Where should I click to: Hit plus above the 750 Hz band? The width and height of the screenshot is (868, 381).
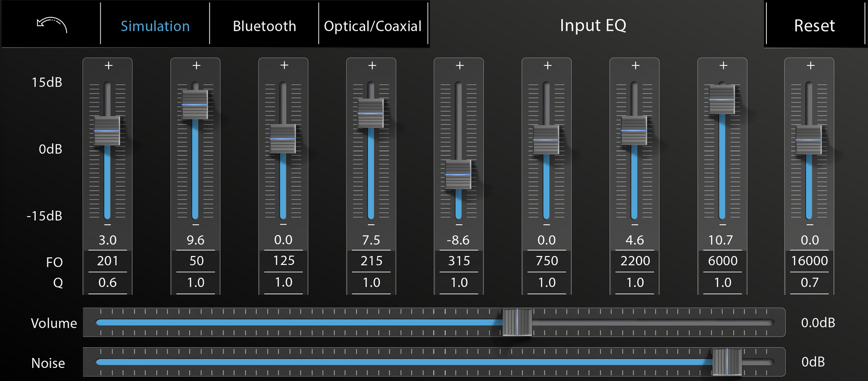pos(547,66)
